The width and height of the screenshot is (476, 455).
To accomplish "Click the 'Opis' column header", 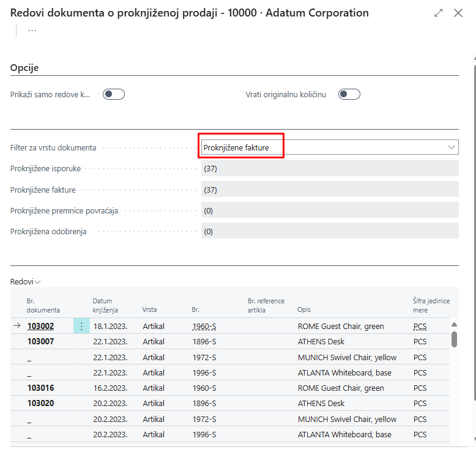I will [x=303, y=309].
